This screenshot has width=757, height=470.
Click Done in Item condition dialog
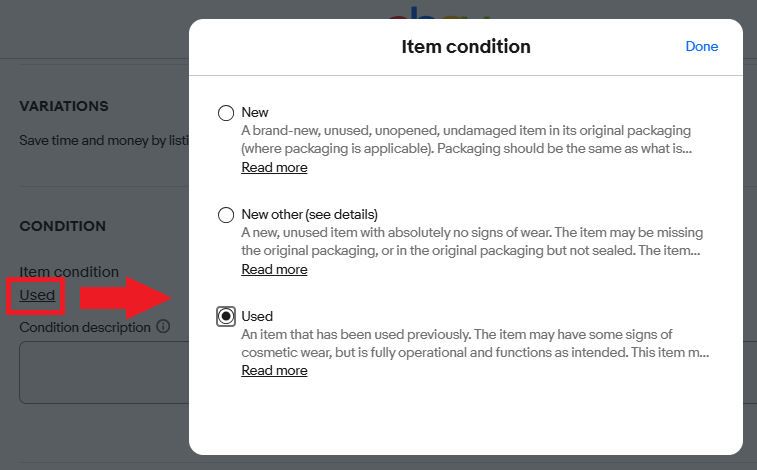tap(701, 46)
